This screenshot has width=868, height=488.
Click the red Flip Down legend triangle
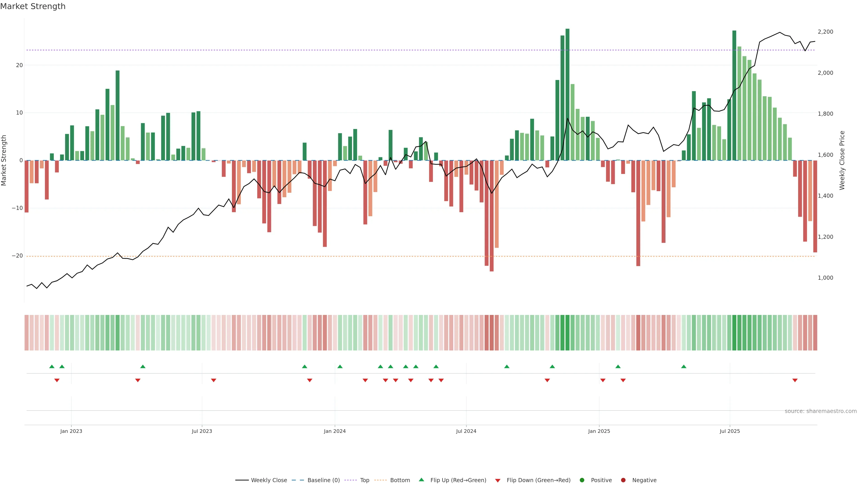click(498, 481)
